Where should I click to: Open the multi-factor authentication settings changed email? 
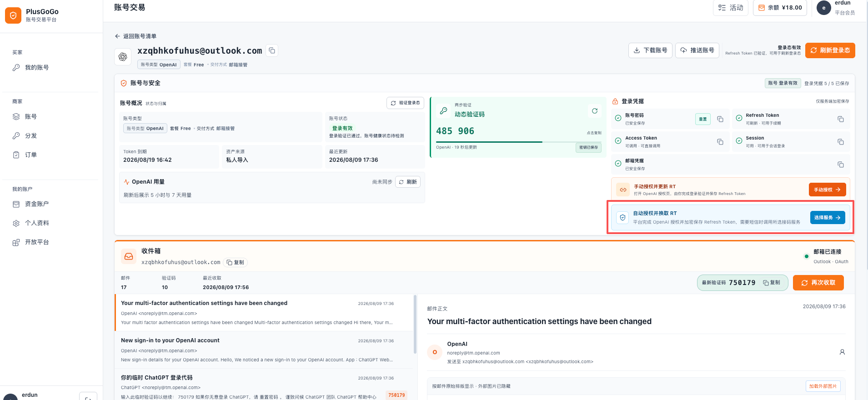pos(264,313)
